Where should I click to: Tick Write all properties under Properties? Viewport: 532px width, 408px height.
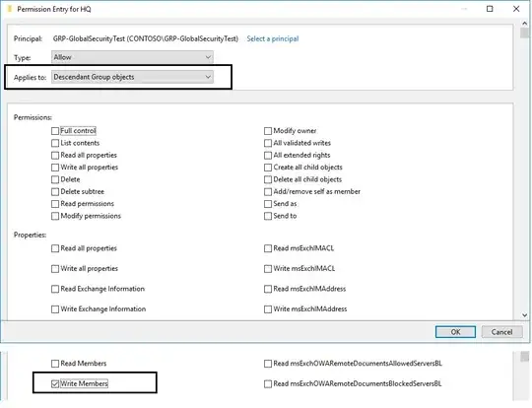55,268
